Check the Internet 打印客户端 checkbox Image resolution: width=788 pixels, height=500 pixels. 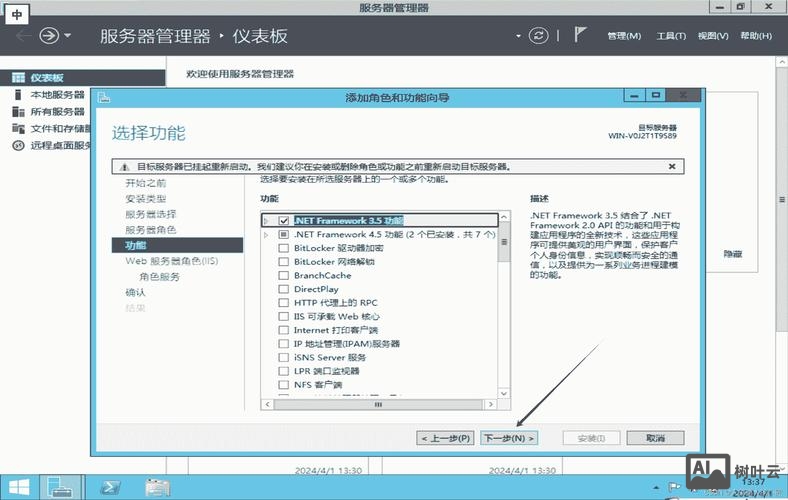[x=283, y=330]
